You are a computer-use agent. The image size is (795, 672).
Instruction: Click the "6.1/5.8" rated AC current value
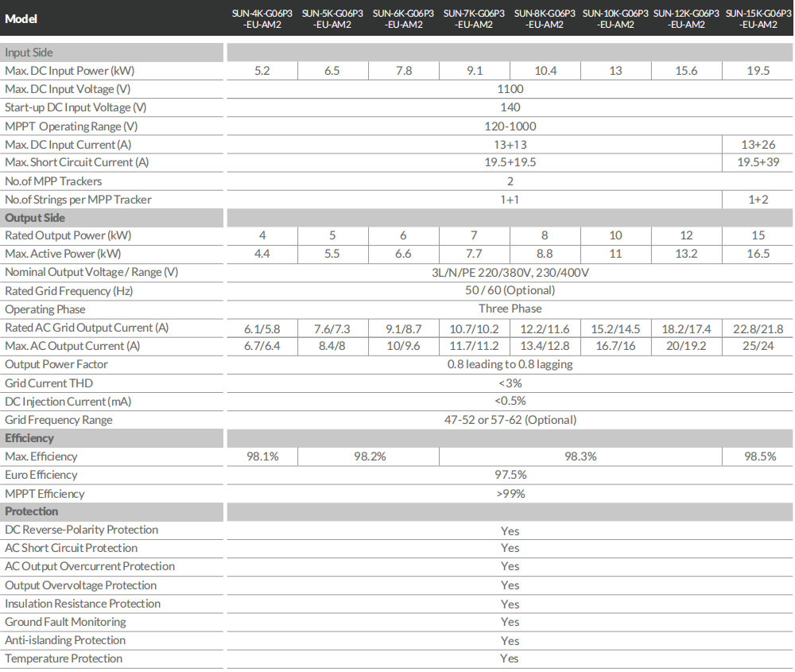pyautogui.click(x=262, y=328)
